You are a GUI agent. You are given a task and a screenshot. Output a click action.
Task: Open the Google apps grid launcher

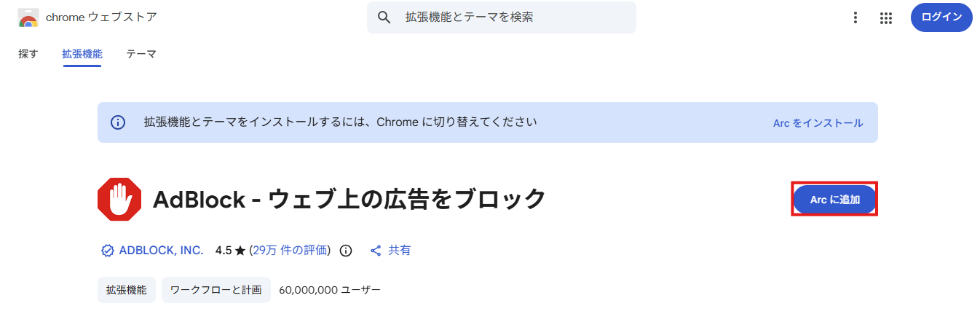click(x=886, y=18)
